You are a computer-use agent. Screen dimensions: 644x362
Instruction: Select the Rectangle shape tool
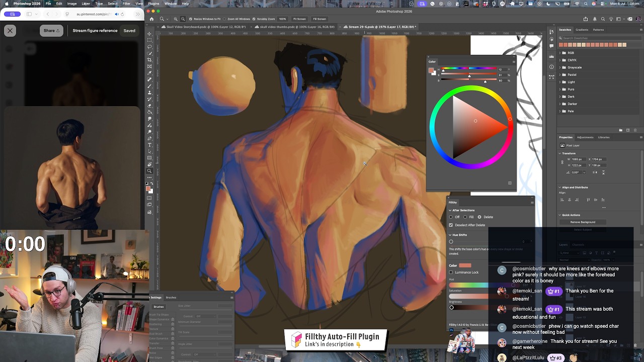tap(149, 158)
